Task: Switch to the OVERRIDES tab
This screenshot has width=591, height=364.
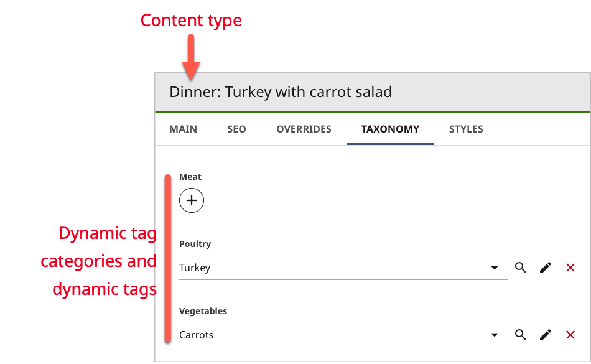Action: click(x=304, y=129)
